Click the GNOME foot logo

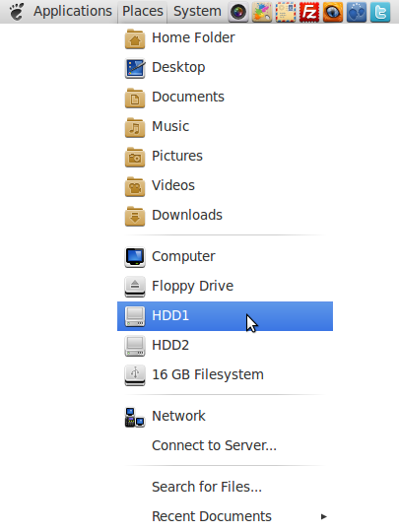tap(17, 11)
